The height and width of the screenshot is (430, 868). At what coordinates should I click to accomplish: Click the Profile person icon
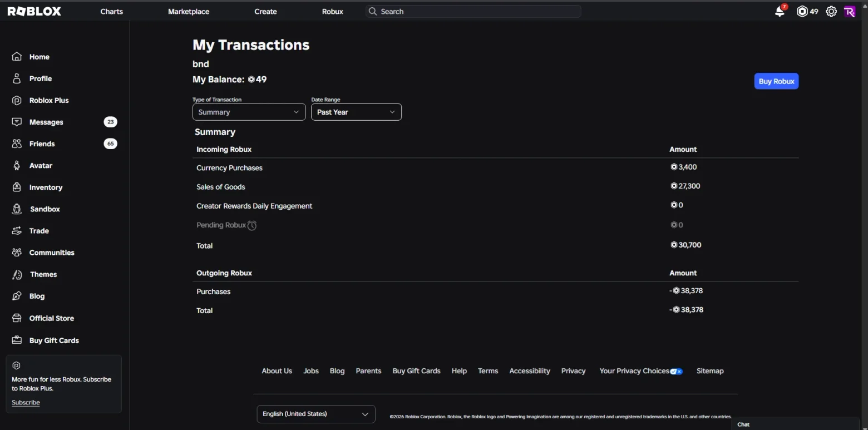(x=17, y=78)
